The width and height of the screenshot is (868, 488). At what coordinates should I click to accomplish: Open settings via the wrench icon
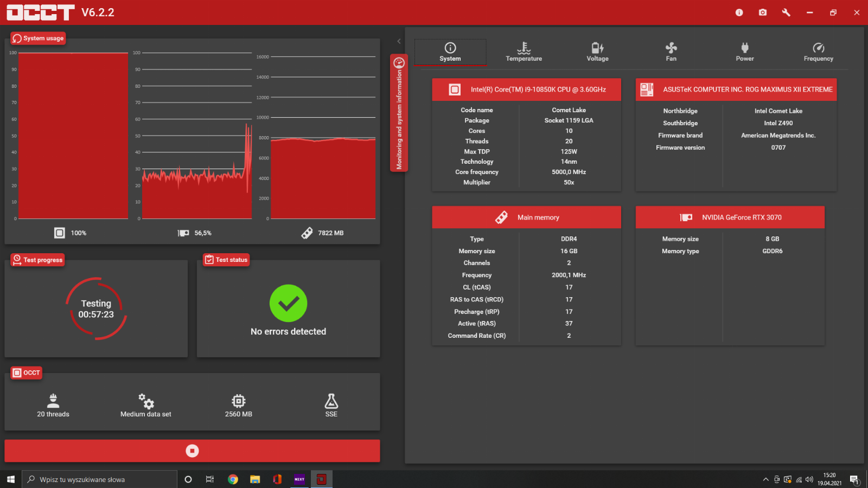[786, 12]
